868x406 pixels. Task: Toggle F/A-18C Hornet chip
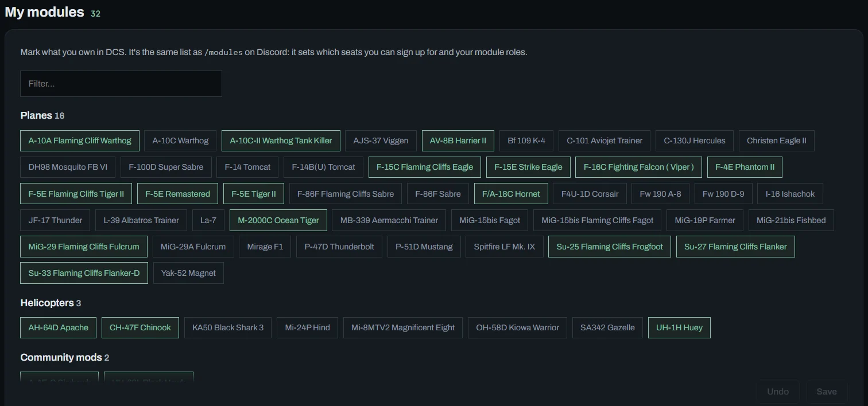(511, 194)
